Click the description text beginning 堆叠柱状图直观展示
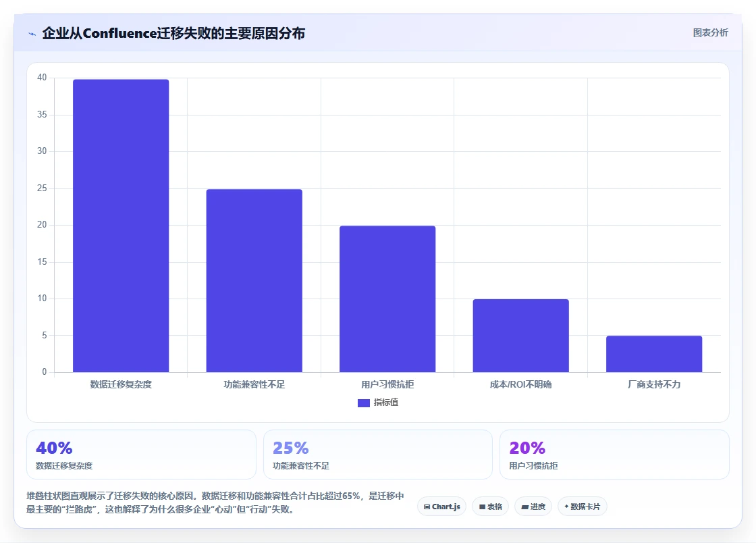Viewport: 756px width, 543px height. pyautogui.click(x=215, y=502)
